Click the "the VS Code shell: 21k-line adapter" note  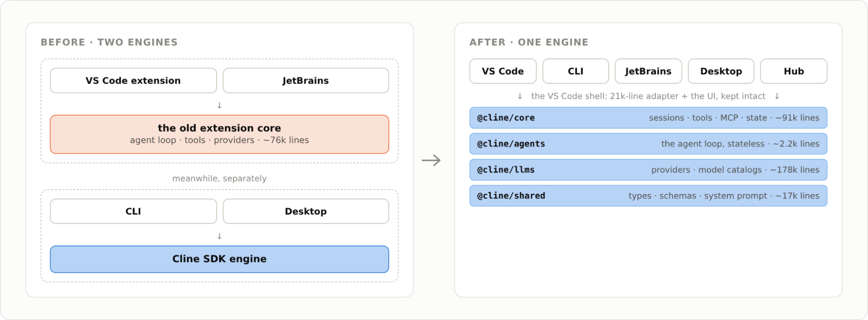648,96
